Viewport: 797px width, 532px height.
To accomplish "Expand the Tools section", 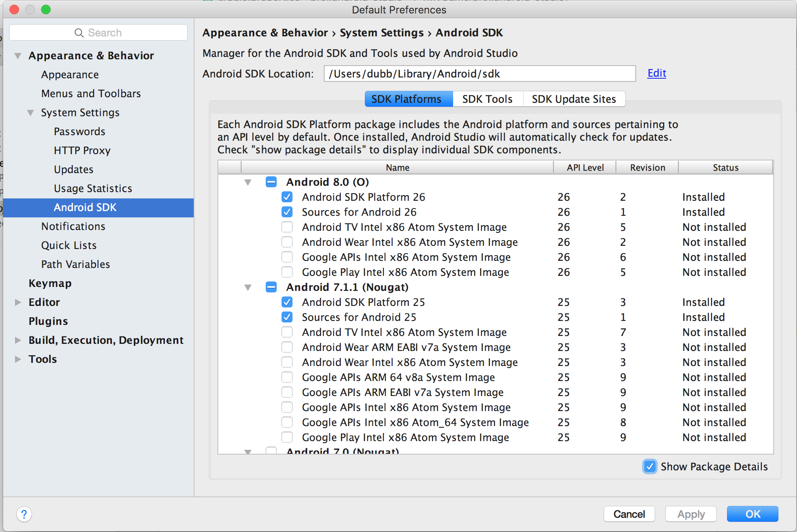I will pos(18,359).
